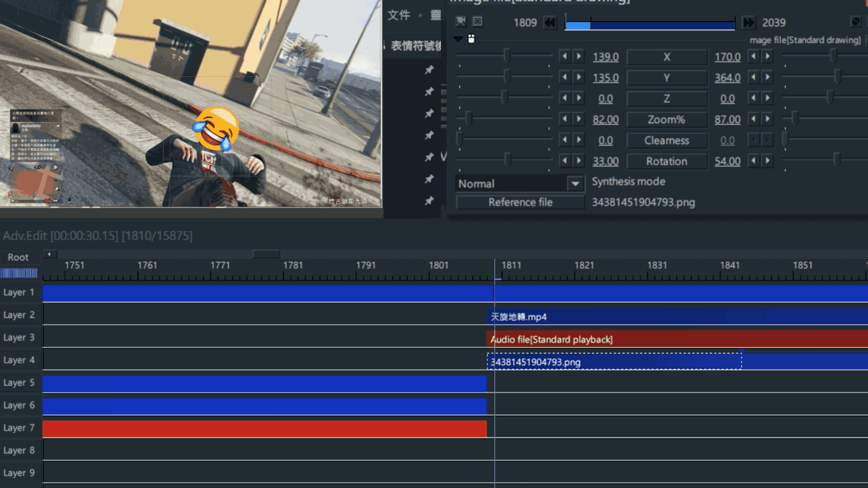Decrease the left X value with arrow
Viewport: 868px width, 488px height.
coord(564,57)
